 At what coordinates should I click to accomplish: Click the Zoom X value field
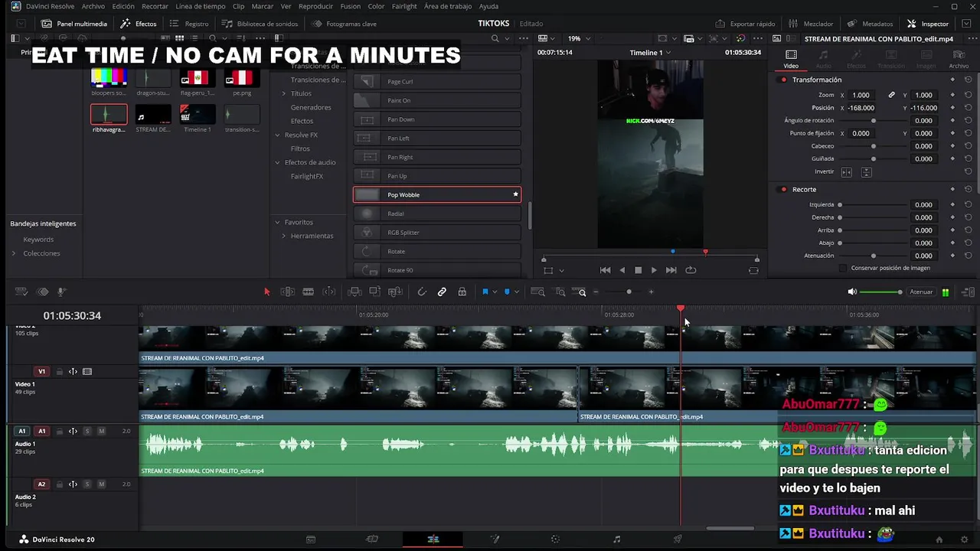click(x=861, y=95)
